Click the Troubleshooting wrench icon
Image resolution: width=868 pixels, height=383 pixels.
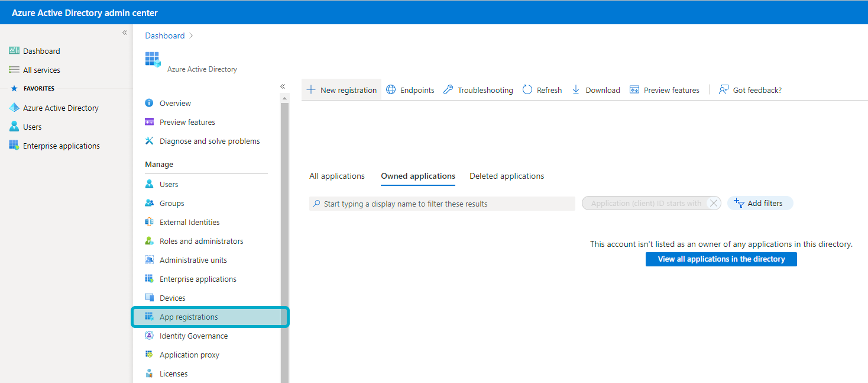[x=448, y=90]
